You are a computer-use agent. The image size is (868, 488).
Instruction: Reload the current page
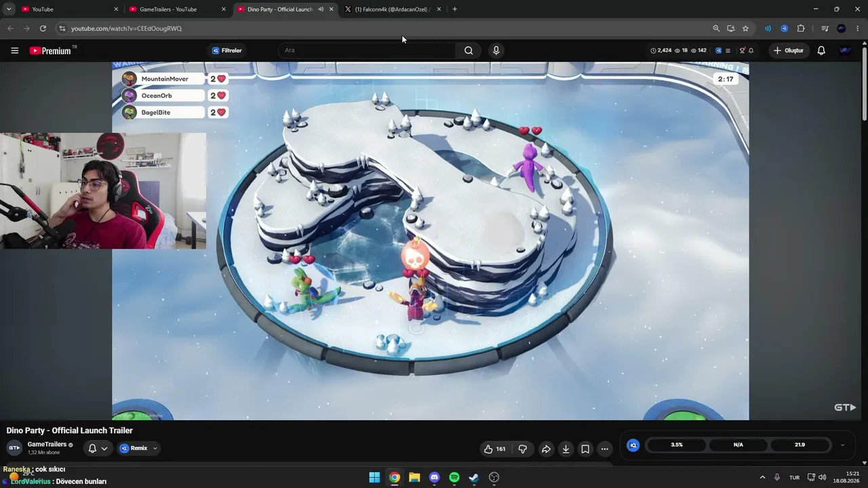tap(43, 28)
